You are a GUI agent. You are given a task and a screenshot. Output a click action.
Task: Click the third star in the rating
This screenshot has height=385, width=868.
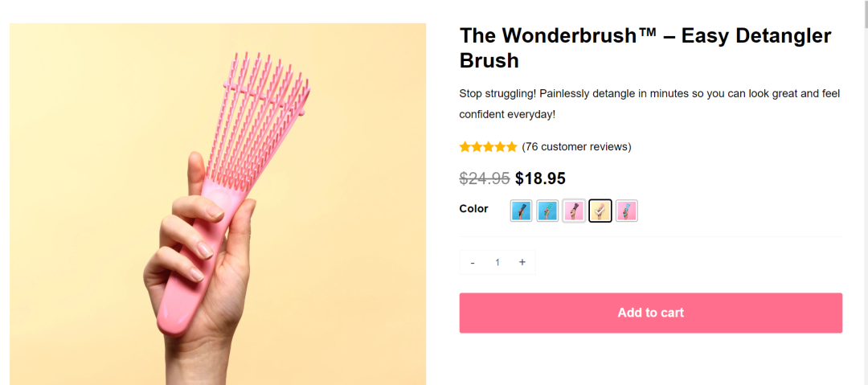click(488, 146)
